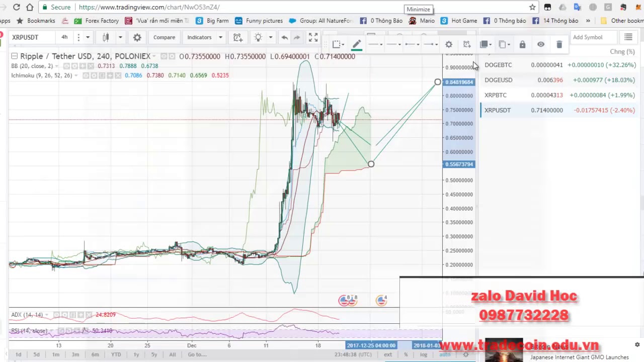Redo the chart action

(x=297, y=37)
